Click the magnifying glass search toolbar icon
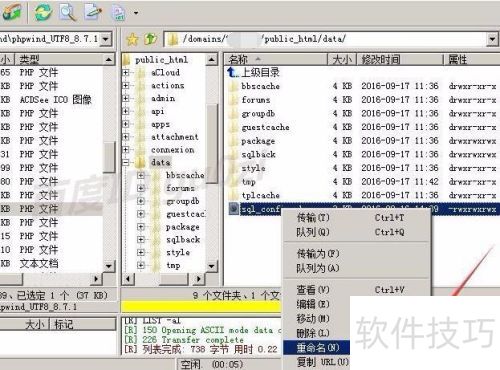The image size is (500, 370). tap(67, 12)
